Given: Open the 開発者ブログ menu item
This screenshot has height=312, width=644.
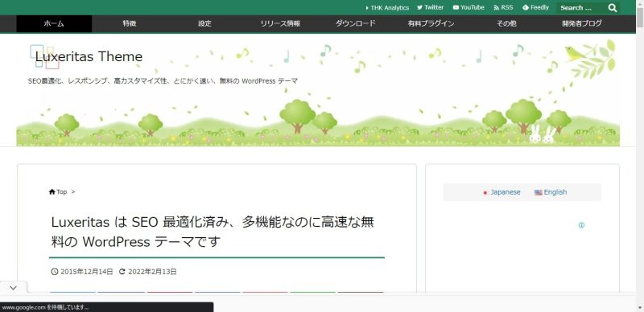Looking at the screenshot, I should coord(582,24).
